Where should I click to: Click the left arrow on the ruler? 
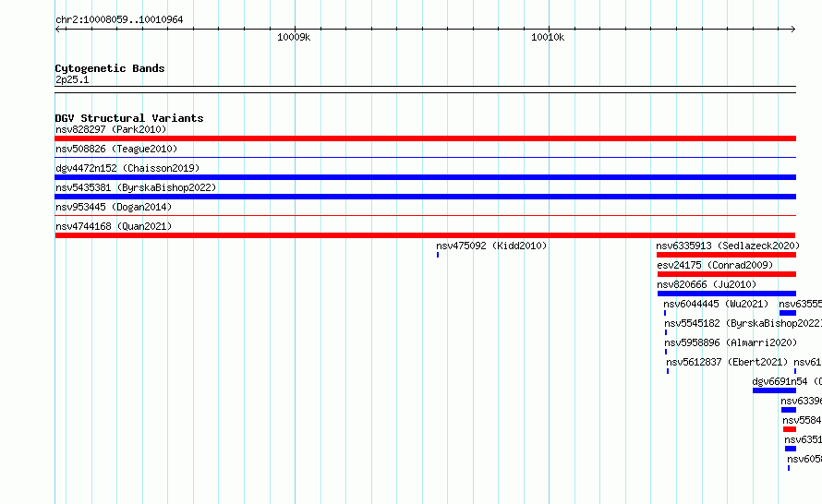(x=58, y=30)
